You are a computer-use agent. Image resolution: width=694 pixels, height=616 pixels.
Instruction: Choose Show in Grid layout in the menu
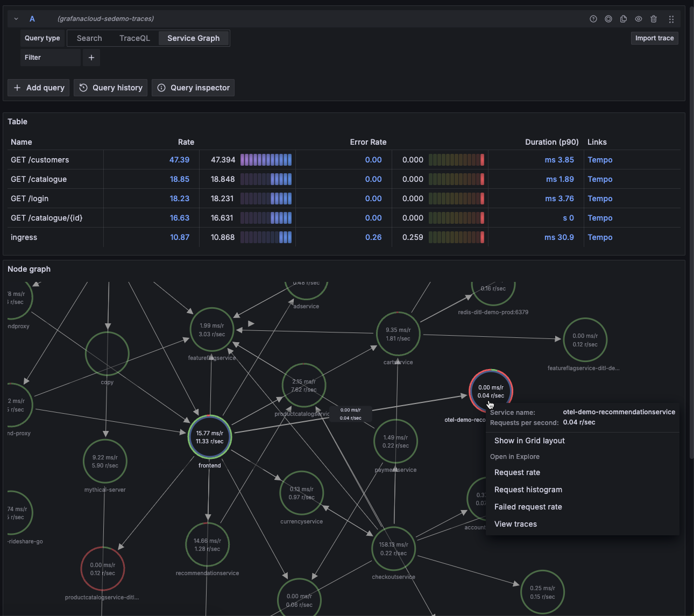[529, 440]
